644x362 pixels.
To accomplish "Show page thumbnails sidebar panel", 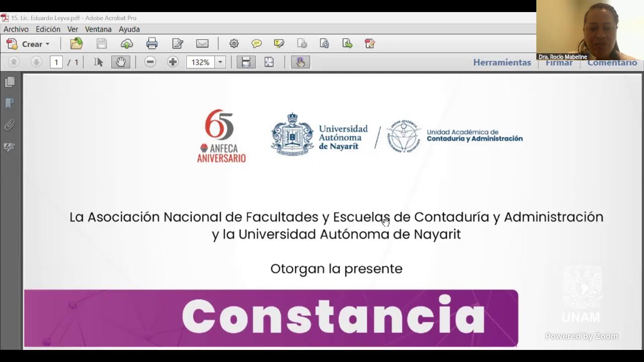I will click(10, 82).
